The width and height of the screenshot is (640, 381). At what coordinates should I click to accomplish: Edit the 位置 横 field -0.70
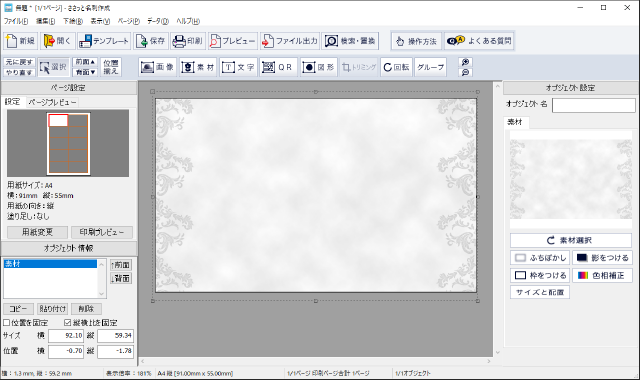(66, 351)
